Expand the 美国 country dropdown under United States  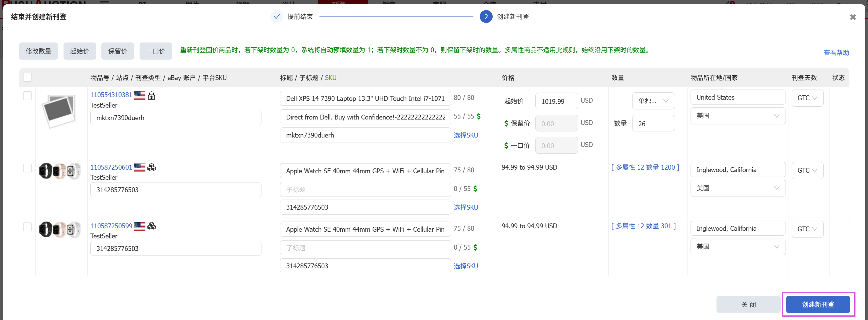coord(738,116)
